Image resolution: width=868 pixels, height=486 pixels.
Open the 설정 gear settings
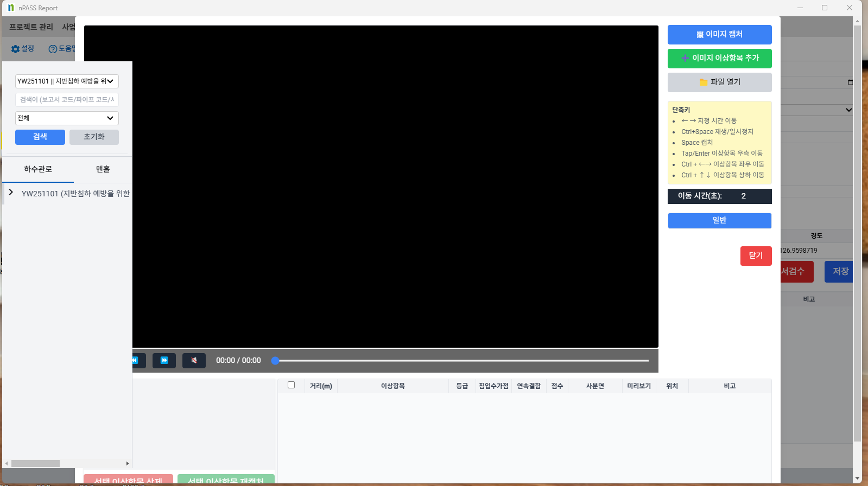click(23, 49)
